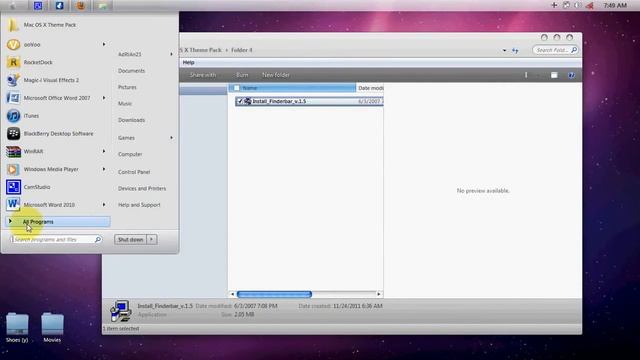This screenshot has height=360, width=640.
Task: Open Mac OS X Theme Pack folder shortcut
Action: tap(50, 25)
